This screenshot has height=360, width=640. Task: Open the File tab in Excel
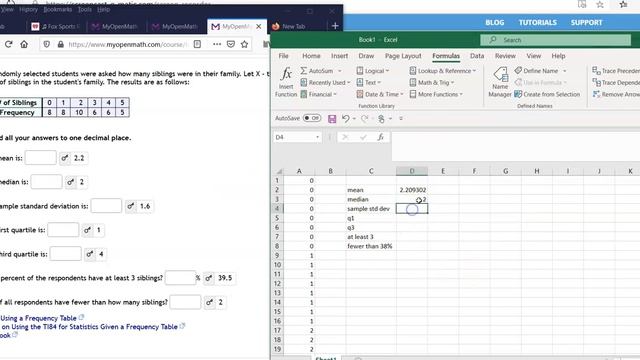point(283,56)
